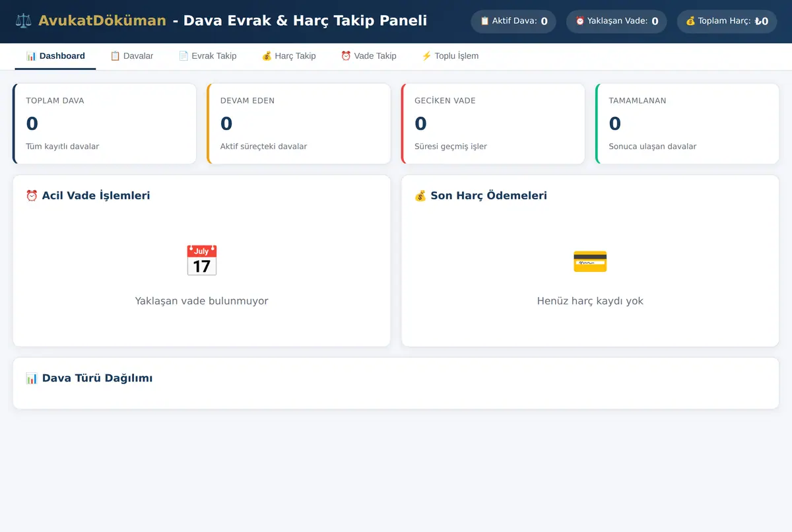Click the money bag icon beside Son Harç Ödemeleri
This screenshot has height=532, width=792.
(420, 196)
